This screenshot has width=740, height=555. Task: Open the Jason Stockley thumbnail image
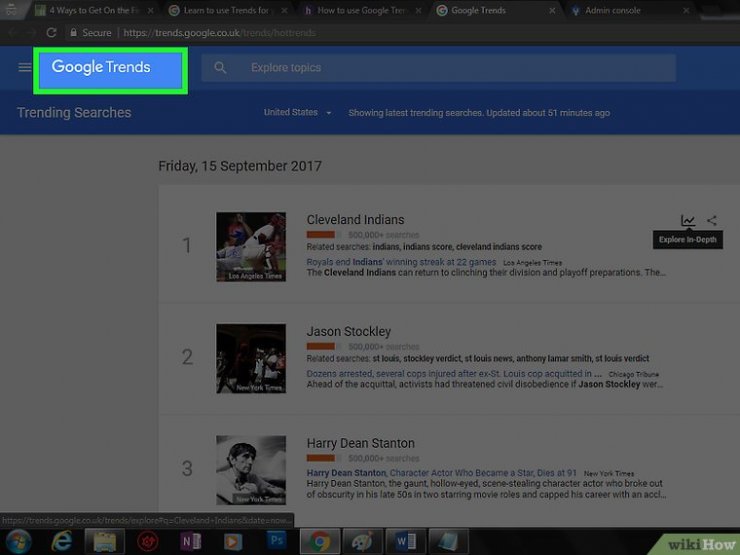tap(251, 358)
